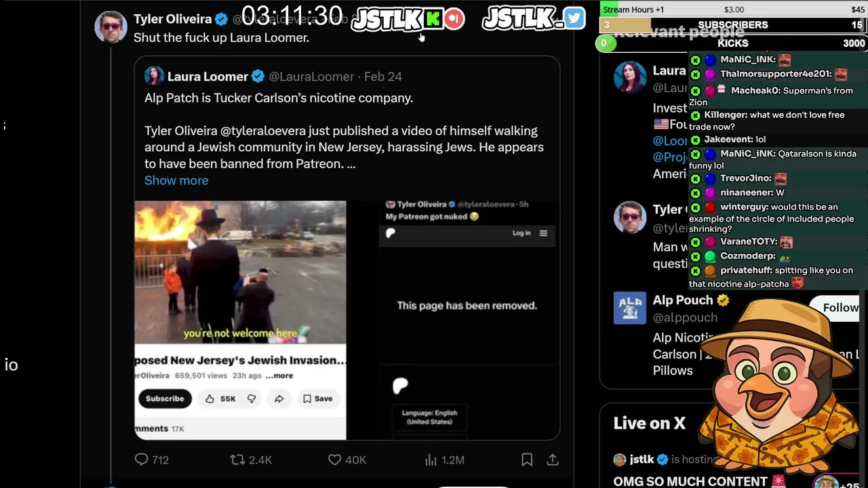Click the JSTLK Twitter bird icon overlay
This screenshot has width=868, height=488.
574,18
